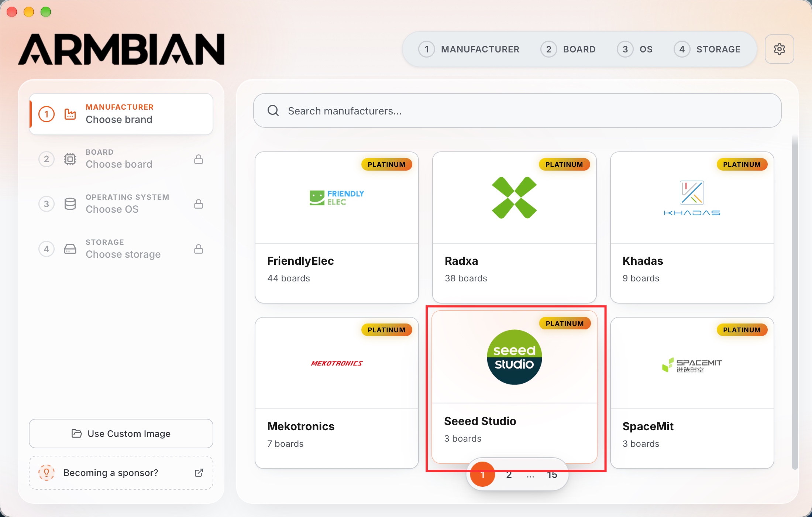Screen dimensions: 812x517
Task: Go to the Storage step in the header
Action: [x=707, y=49]
